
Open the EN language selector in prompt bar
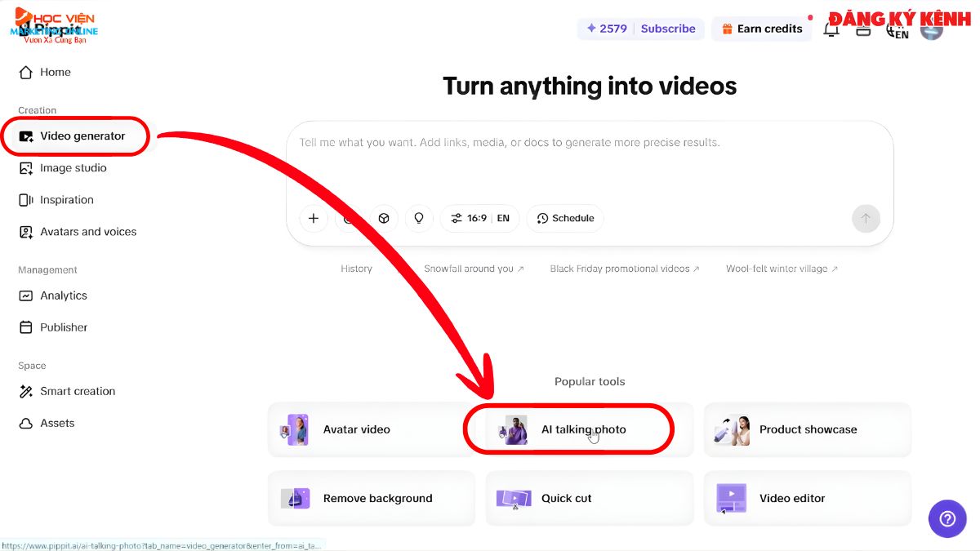[503, 218]
